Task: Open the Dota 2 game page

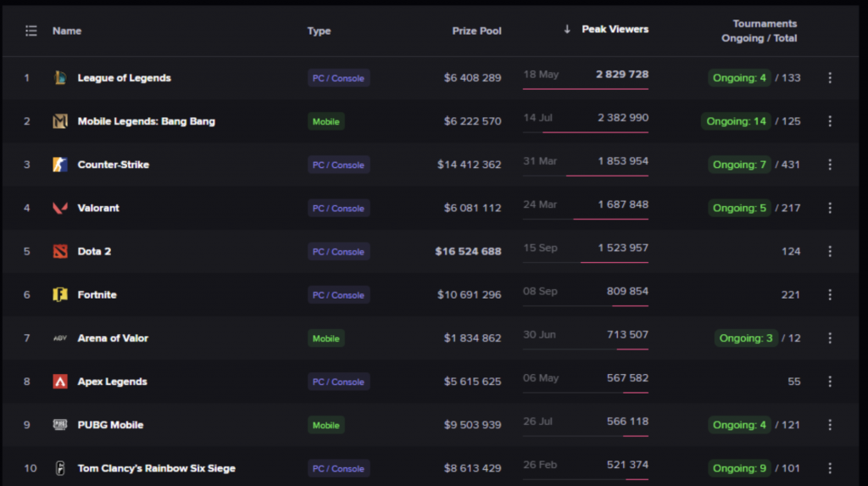Action: (94, 251)
